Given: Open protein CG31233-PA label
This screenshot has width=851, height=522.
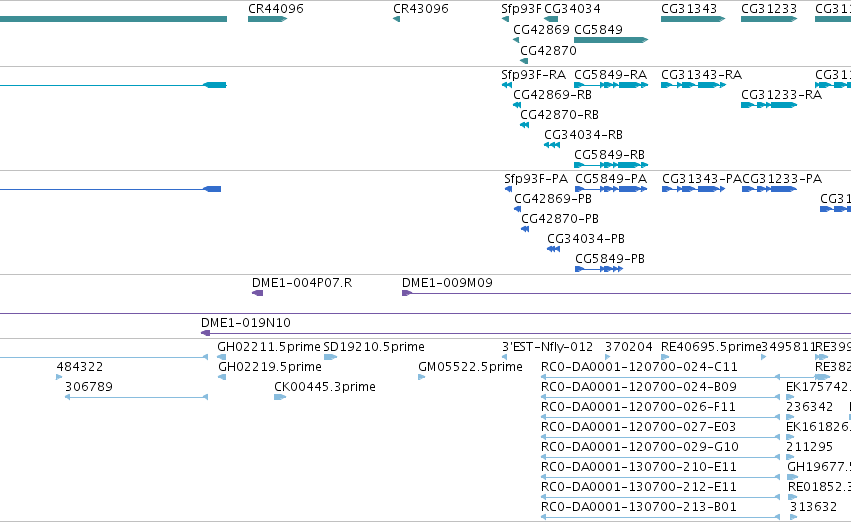Looking at the screenshot, I should pyautogui.click(x=782, y=179).
